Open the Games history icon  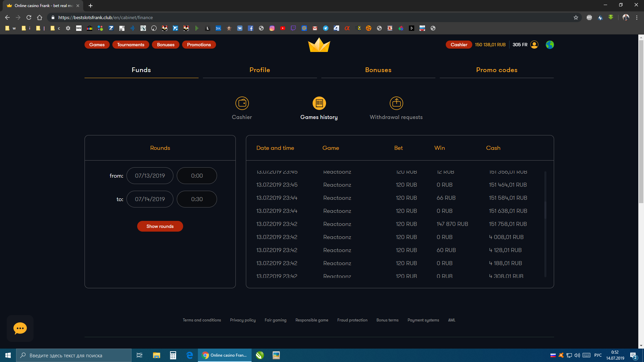319,103
